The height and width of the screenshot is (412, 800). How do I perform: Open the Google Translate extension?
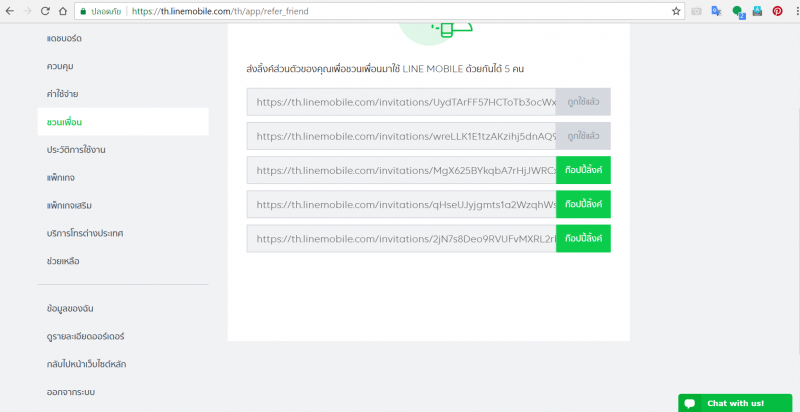coord(716,11)
